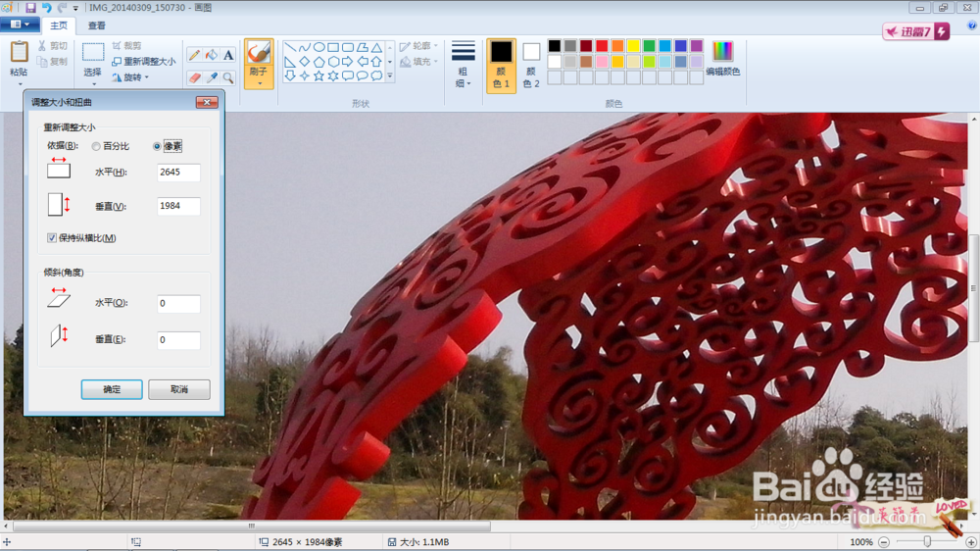Select the Fill with color bucket tool
Image resolution: width=980 pixels, height=551 pixels.
pos(212,55)
